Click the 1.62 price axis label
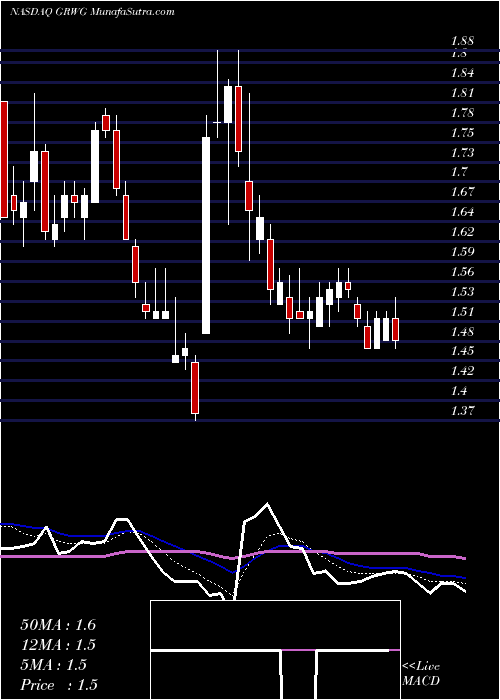500x700 pixels. (462, 232)
